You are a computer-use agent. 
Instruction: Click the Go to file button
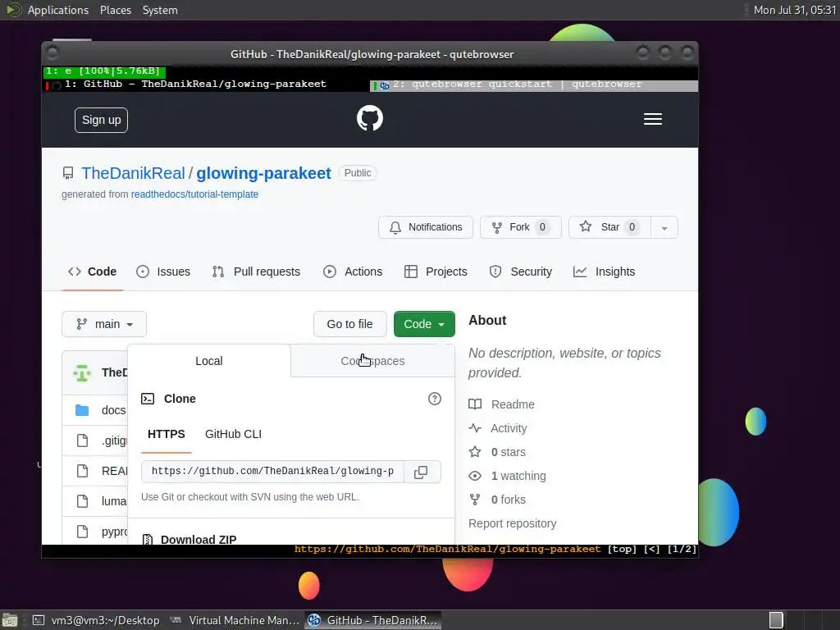(349, 324)
